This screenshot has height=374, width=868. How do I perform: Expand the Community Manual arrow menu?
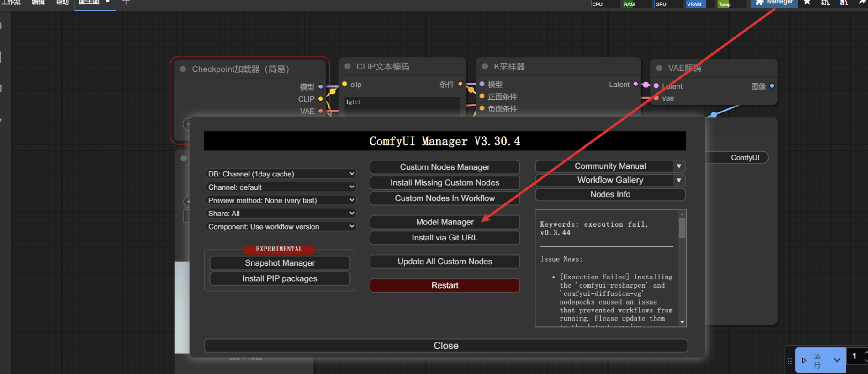[x=679, y=166]
